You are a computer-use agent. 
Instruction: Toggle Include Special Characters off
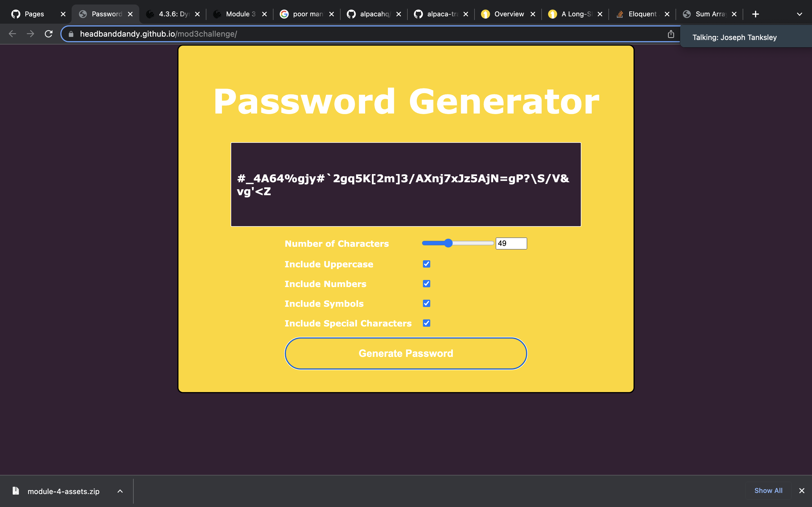tap(426, 323)
